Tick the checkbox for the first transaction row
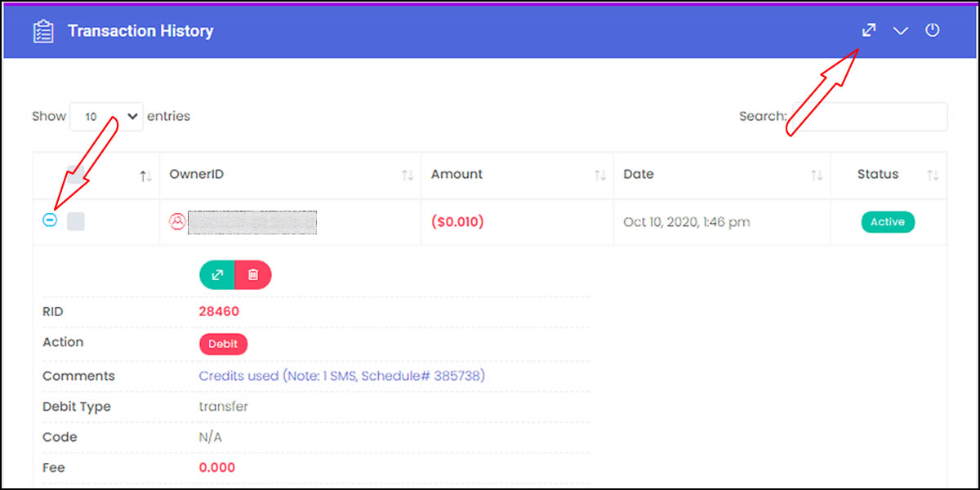The image size is (980, 490). tap(76, 221)
